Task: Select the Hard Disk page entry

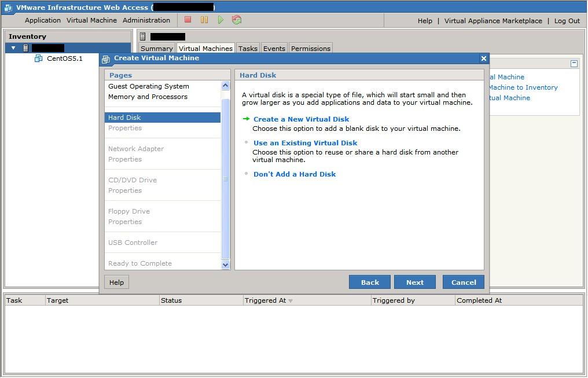Action: tap(163, 118)
